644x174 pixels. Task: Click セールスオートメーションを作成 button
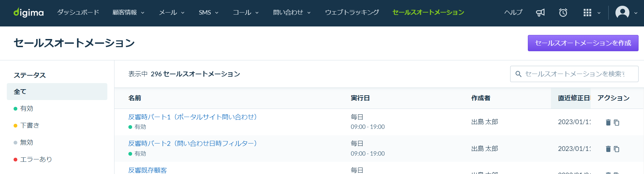coord(583,43)
